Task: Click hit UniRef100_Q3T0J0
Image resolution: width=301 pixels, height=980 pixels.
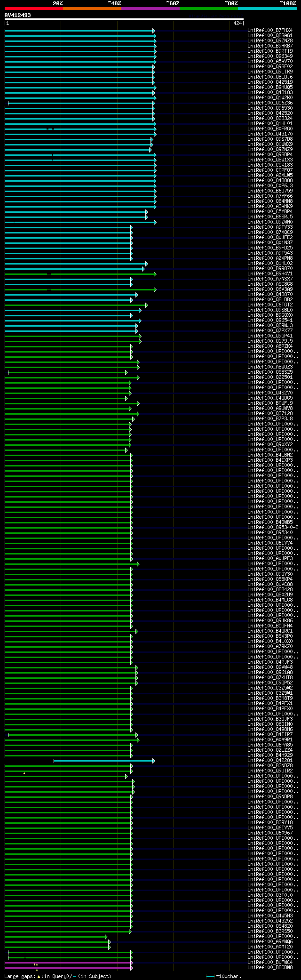Action: [270, 895]
